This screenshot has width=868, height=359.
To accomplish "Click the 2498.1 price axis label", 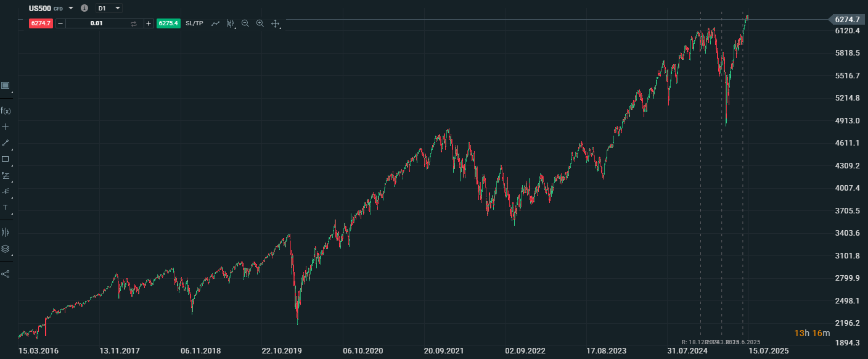I will 847,301.
